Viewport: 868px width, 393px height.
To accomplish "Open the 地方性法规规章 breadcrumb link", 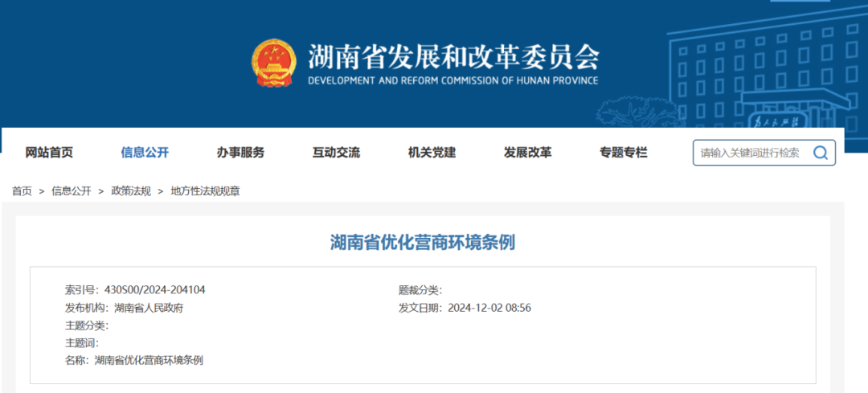I will coord(206,191).
